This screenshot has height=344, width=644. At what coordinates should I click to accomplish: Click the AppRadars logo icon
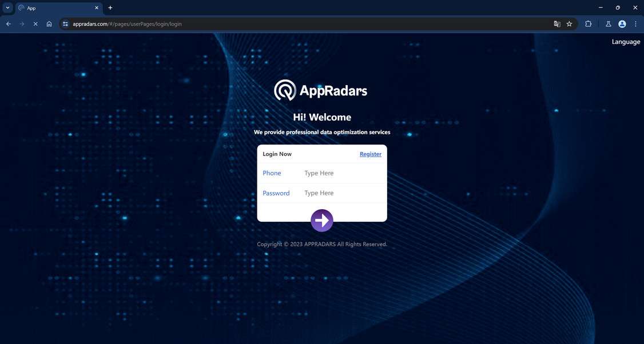coord(284,90)
